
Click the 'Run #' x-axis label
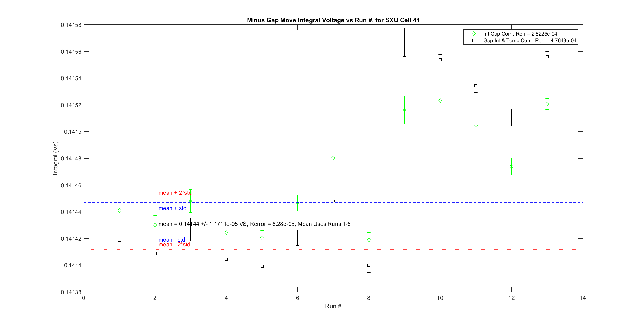tap(333, 306)
